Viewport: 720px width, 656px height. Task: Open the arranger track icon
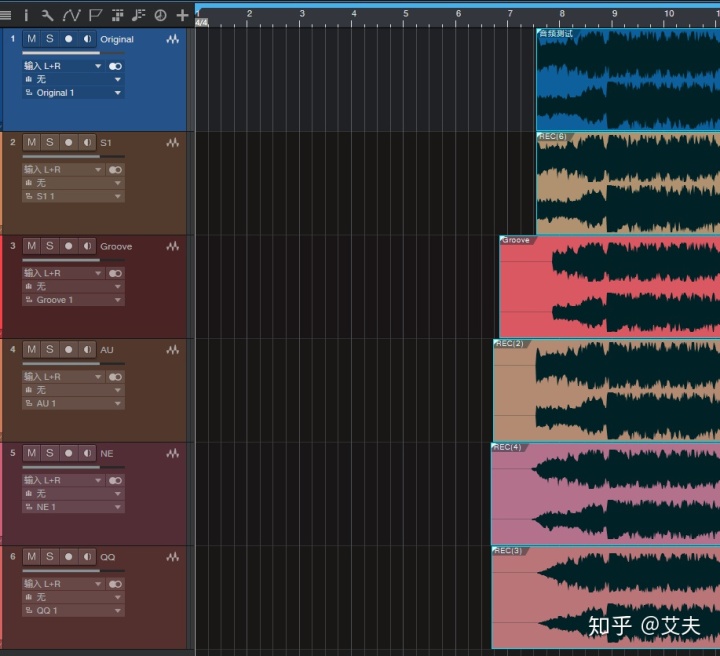tap(118, 16)
